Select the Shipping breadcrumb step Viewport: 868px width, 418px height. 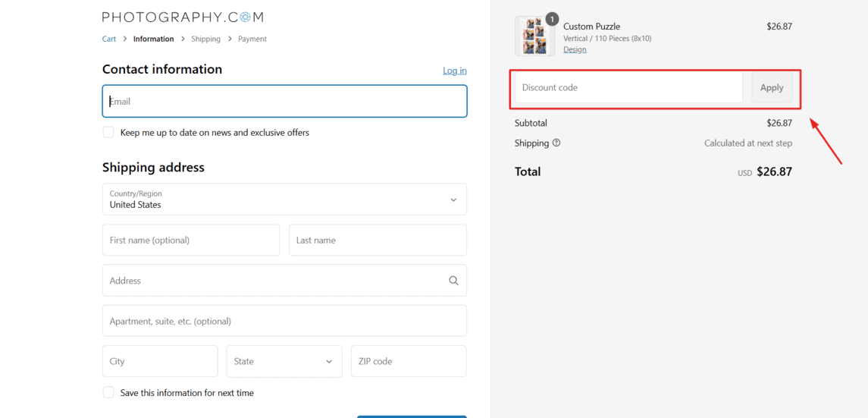pyautogui.click(x=205, y=39)
